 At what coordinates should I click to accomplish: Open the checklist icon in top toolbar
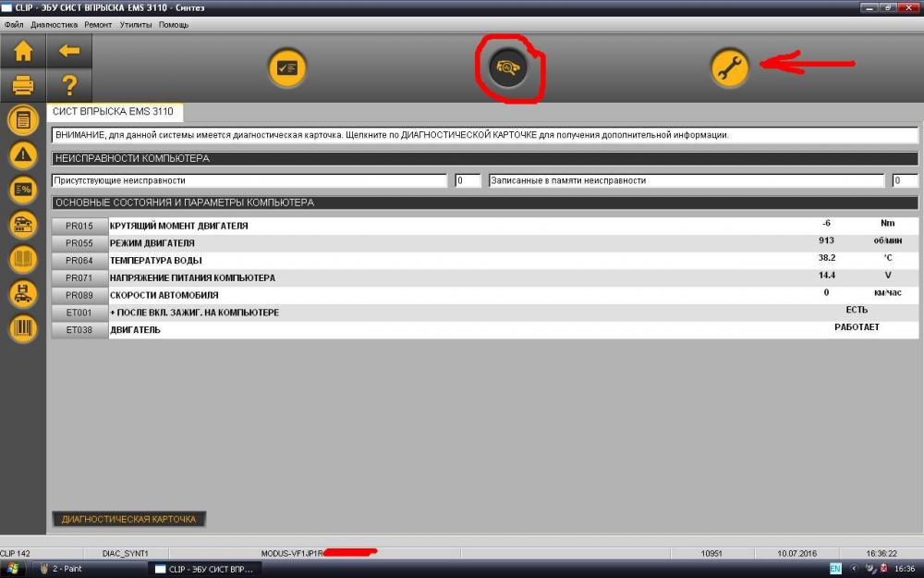(x=287, y=68)
